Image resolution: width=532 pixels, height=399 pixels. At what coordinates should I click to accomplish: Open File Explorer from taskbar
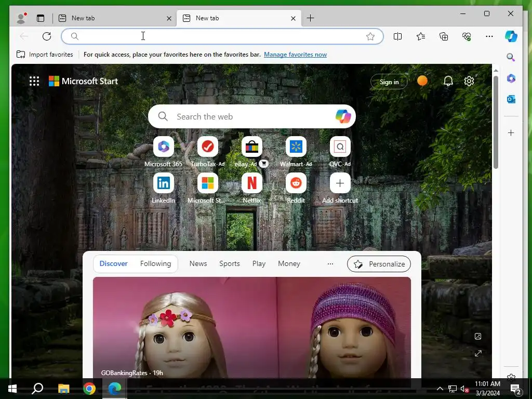(63, 389)
